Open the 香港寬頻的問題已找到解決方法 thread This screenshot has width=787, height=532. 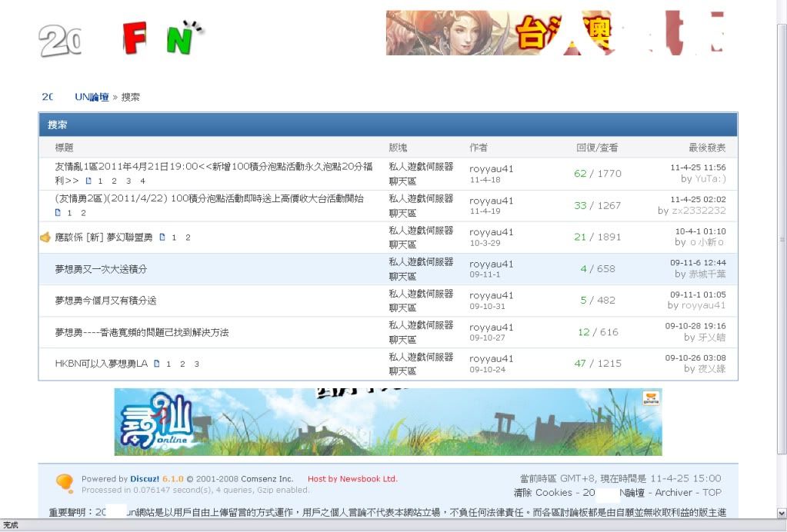[142, 332]
